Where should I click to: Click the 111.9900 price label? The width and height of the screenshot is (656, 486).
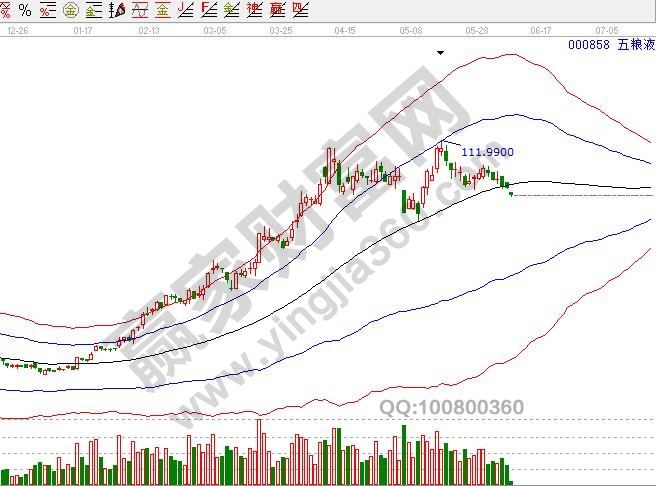pos(487,152)
